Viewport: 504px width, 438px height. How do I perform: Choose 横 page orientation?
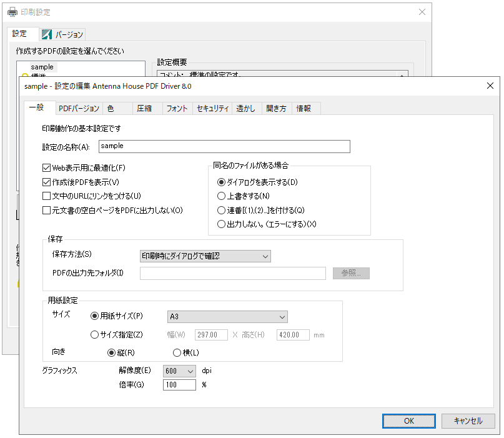click(x=177, y=352)
